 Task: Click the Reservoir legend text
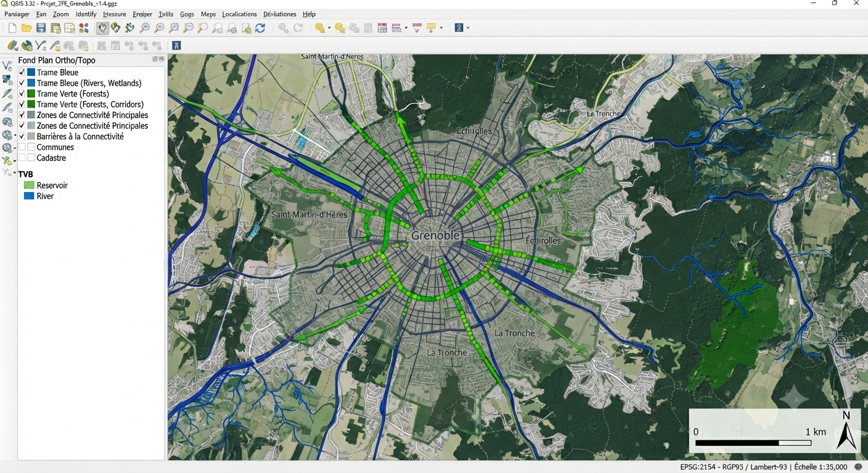(x=52, y=185)
